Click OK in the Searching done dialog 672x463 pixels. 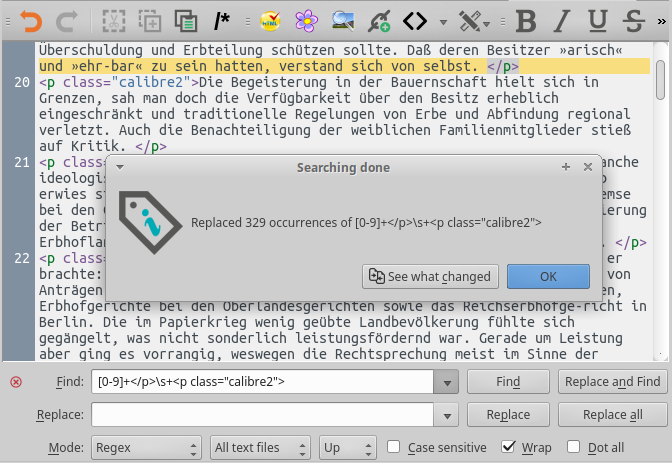(x=548, y=277)
